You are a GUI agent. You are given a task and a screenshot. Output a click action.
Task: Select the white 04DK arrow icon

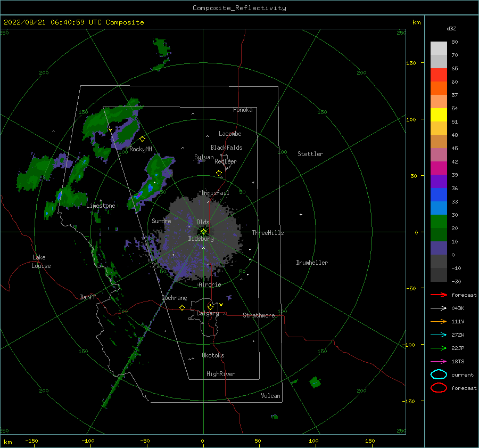(x=439, y=308)
